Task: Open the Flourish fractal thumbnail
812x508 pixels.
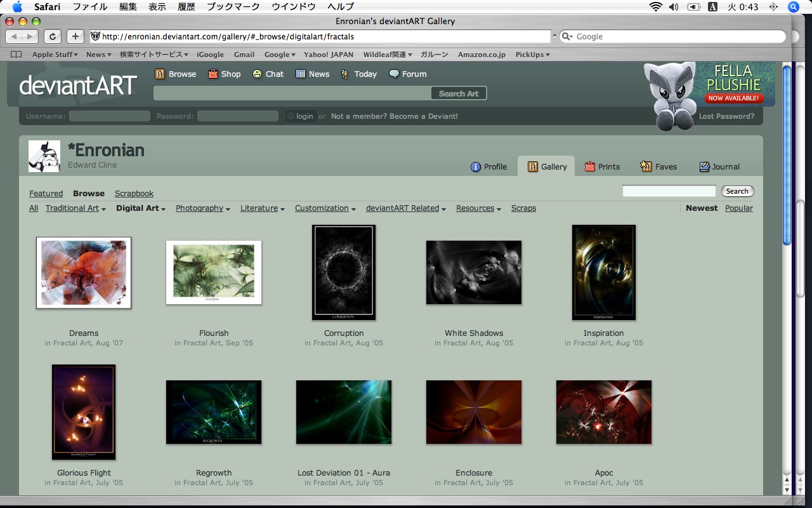Action: (x=214, y=272)
